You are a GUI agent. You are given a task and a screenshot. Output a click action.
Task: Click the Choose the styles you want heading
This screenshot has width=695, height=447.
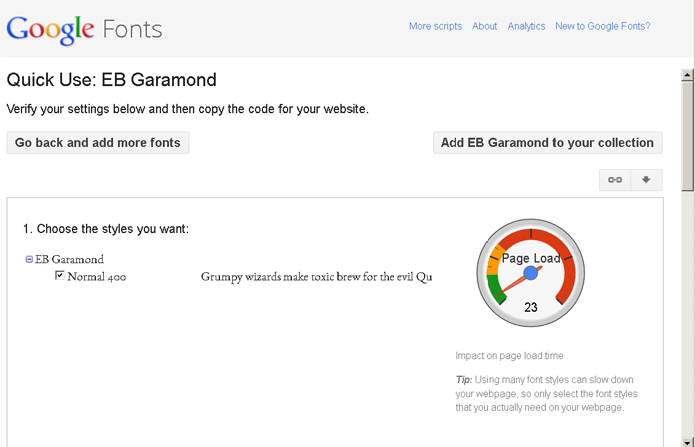click(x=106, y=229)
